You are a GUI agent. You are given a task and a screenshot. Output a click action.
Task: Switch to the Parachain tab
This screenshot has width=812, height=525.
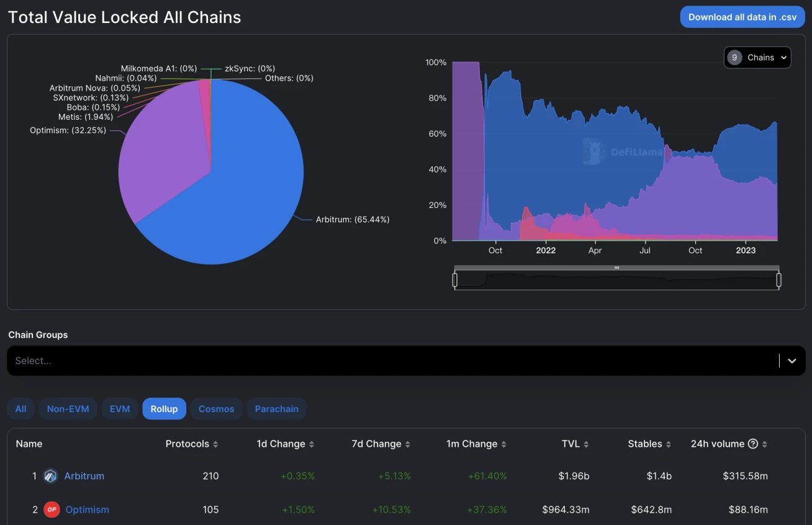click(x=276, y=409)
